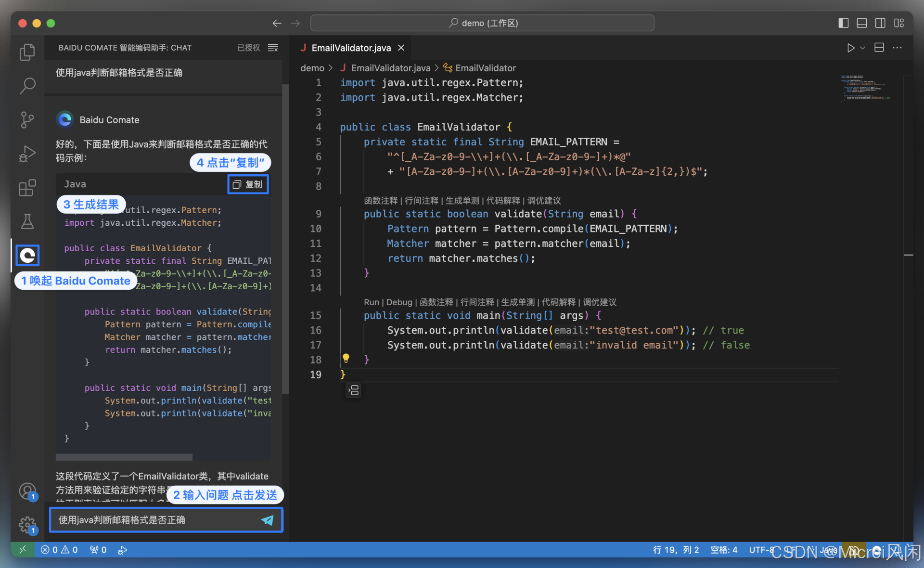Click the Run code lens above main
This screenshot has height=568, width=924.
pos(371,302)
